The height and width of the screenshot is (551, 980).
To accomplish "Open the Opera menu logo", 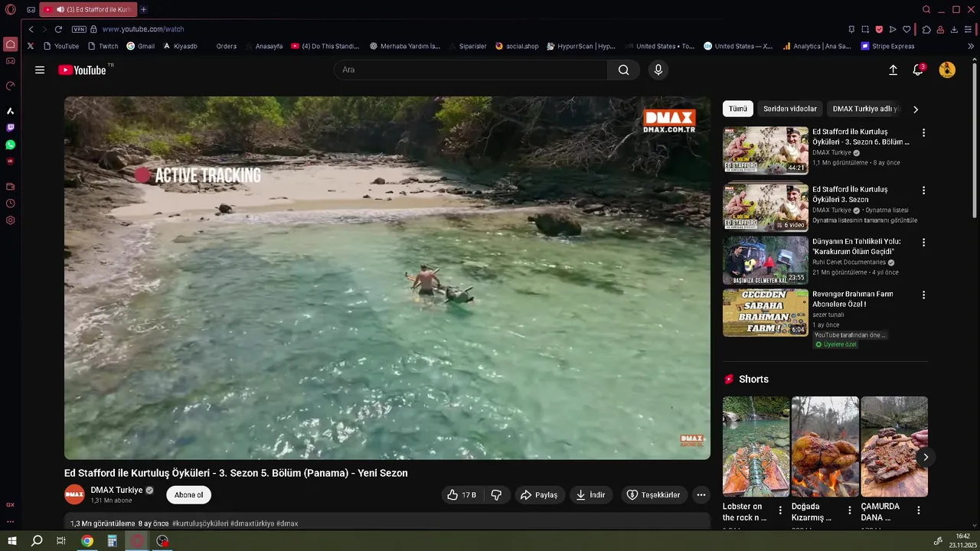I will 11,10.
